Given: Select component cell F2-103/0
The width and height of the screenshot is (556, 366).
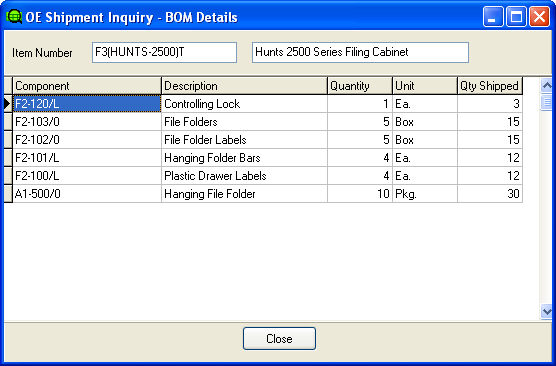Looking at the screenshot, I should tap(87, 122).
